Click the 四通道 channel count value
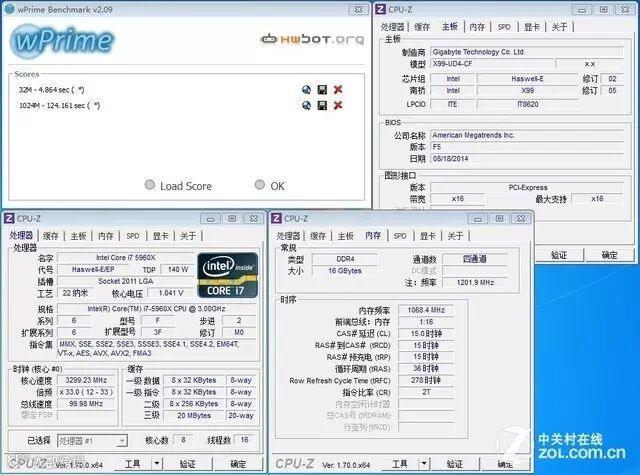 point(475,259)
